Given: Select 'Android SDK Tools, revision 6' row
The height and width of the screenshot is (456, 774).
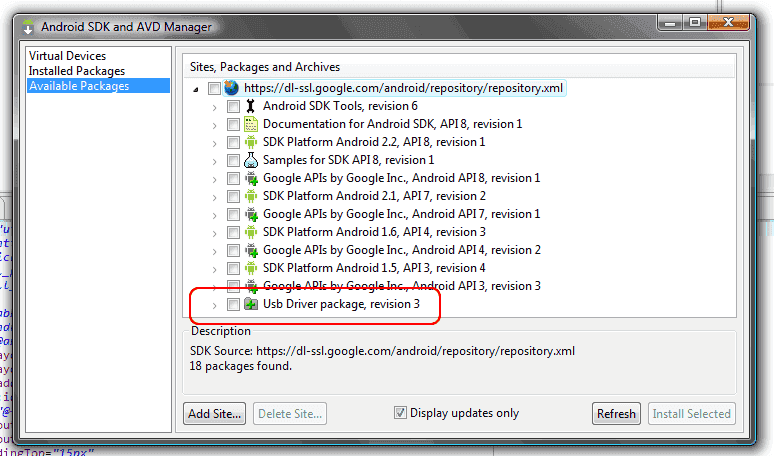Looking at the screenshot, I should (340, 106).
